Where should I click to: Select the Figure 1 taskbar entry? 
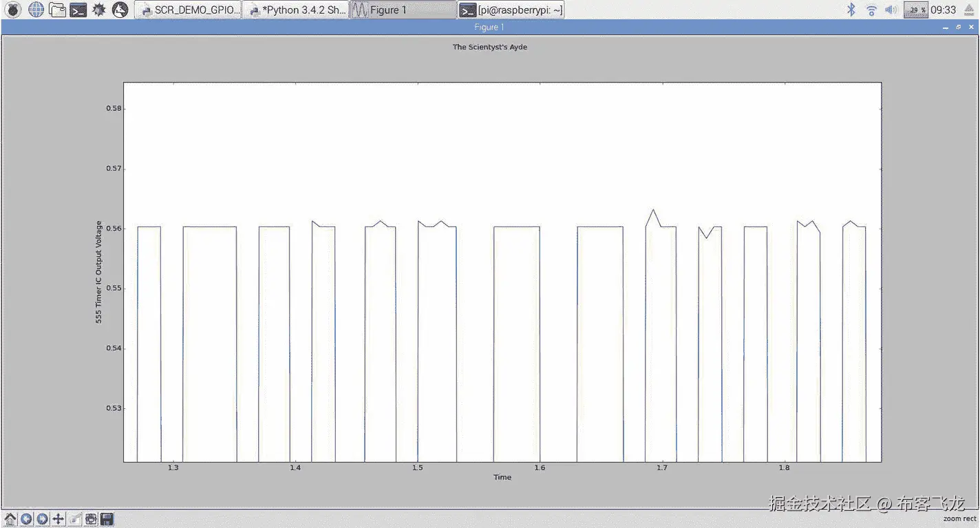click(403, 10)
